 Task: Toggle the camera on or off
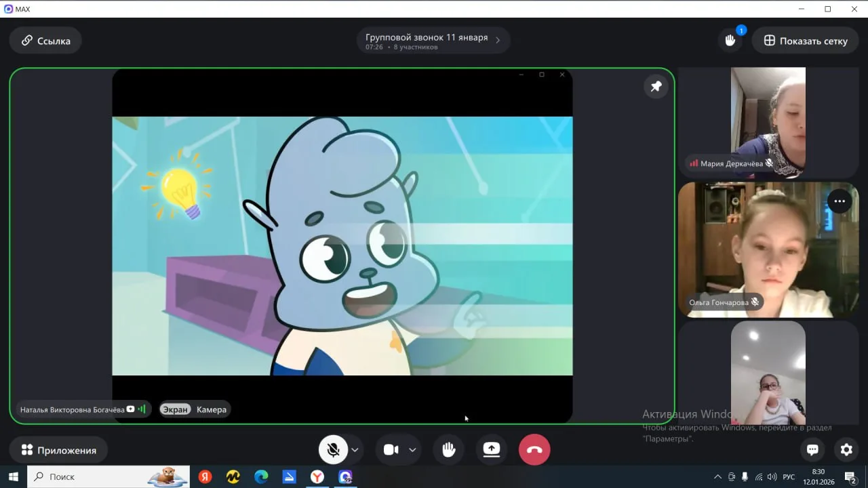click(x=391, y=450)
